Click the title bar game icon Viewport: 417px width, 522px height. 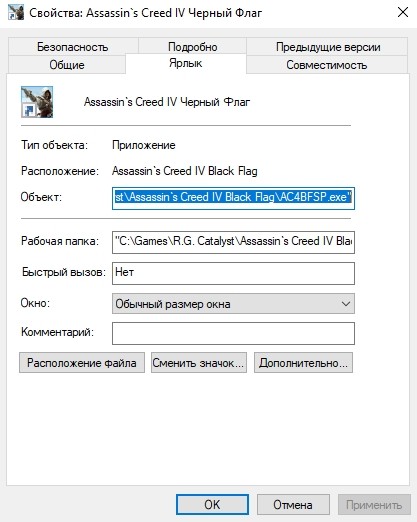[x=16, y=13]
